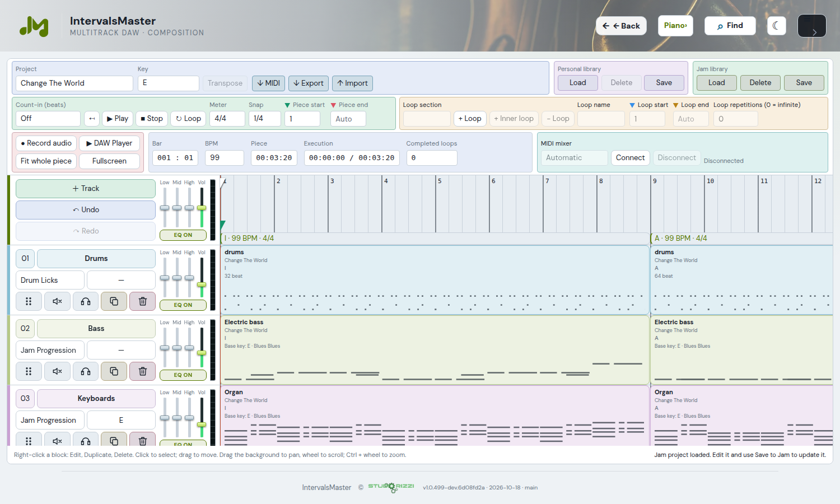840x504 pixels.
Task: Start playback with the Play button
Action: [x=118, y=119]
